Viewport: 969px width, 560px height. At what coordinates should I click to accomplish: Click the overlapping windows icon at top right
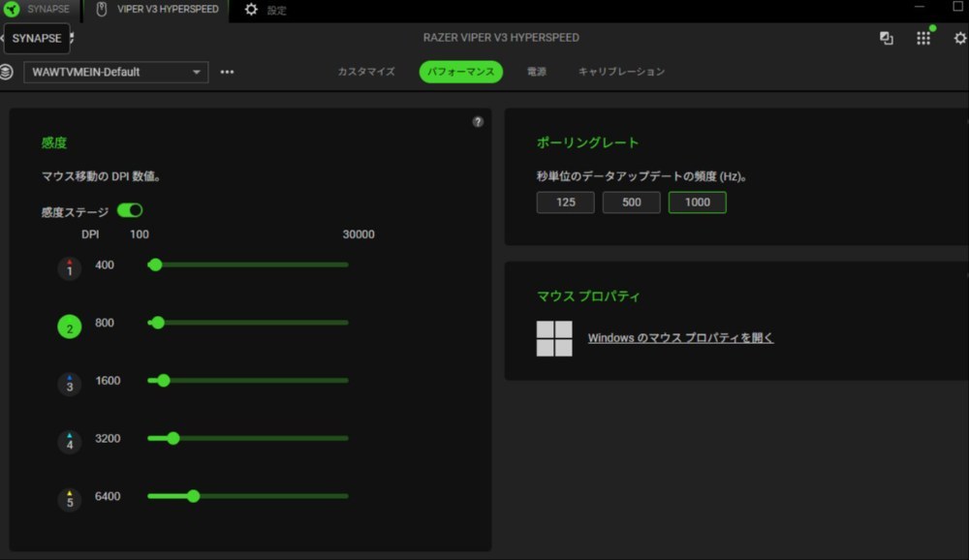click(x=887, y=39)
